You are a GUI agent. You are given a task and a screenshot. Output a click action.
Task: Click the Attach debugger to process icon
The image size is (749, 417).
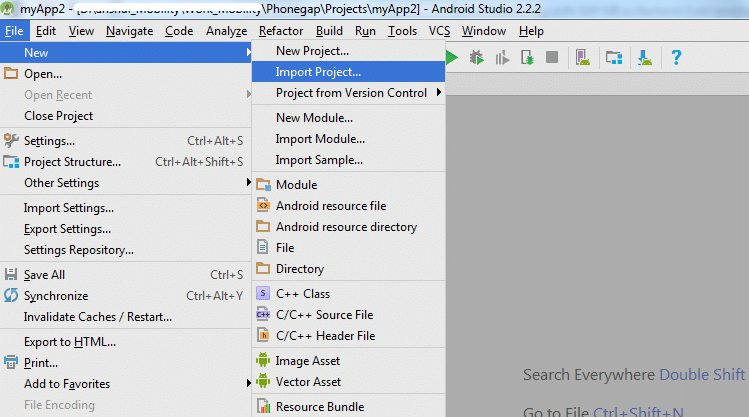[x=527, y=58]
